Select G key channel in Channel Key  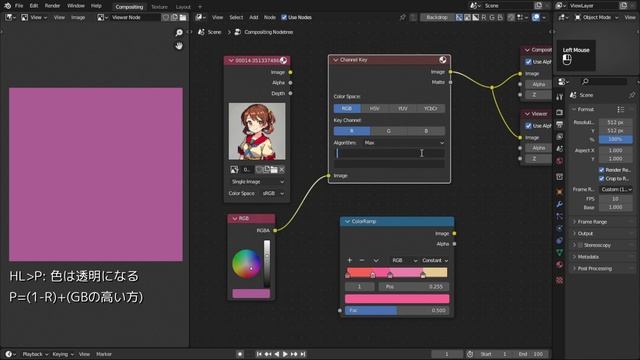click(389, 131)
